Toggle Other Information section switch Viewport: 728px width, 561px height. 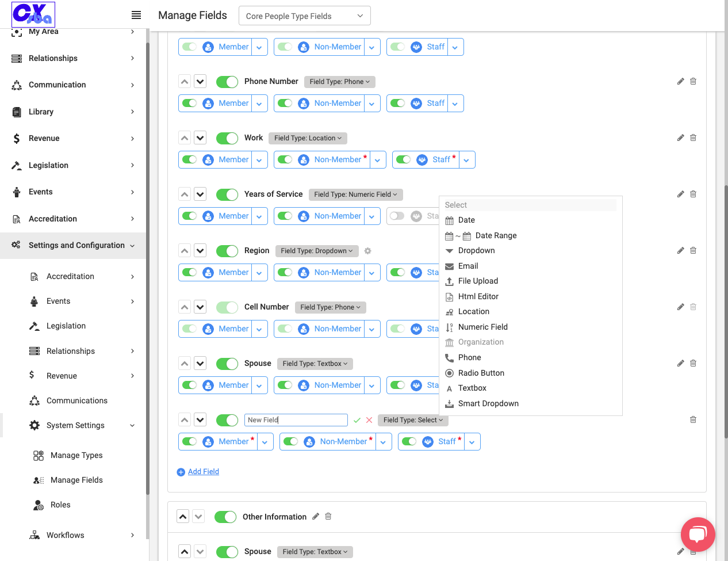click(x=225, y=517)
